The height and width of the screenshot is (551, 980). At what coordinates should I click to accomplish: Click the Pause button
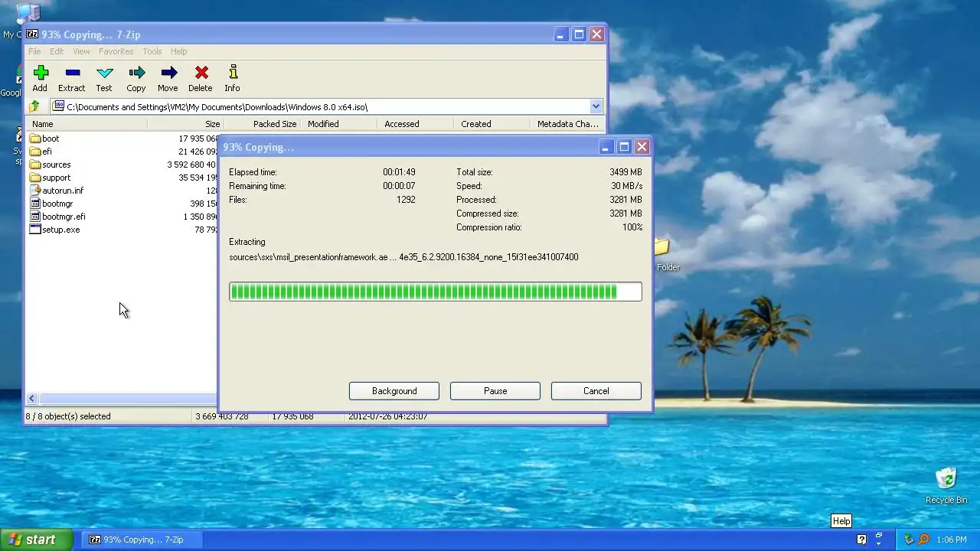click(x=495, y=391)
